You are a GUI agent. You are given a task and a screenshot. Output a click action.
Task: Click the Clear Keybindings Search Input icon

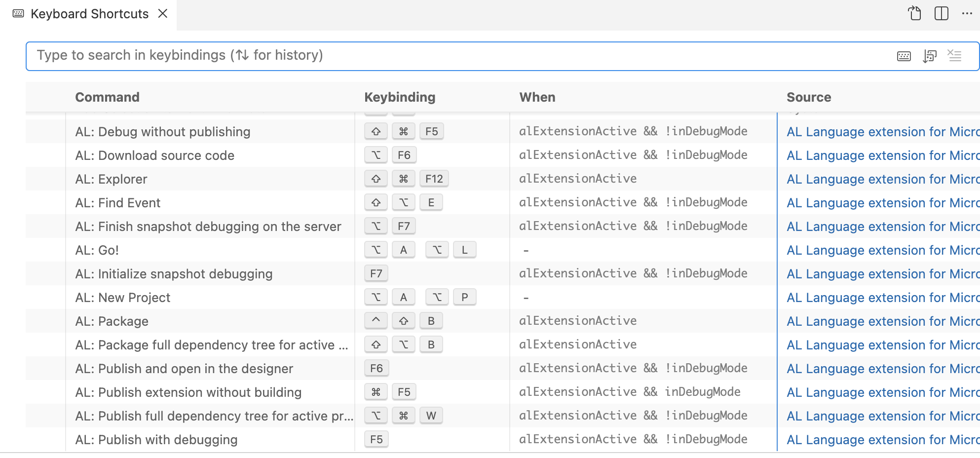tap(955, 56)
